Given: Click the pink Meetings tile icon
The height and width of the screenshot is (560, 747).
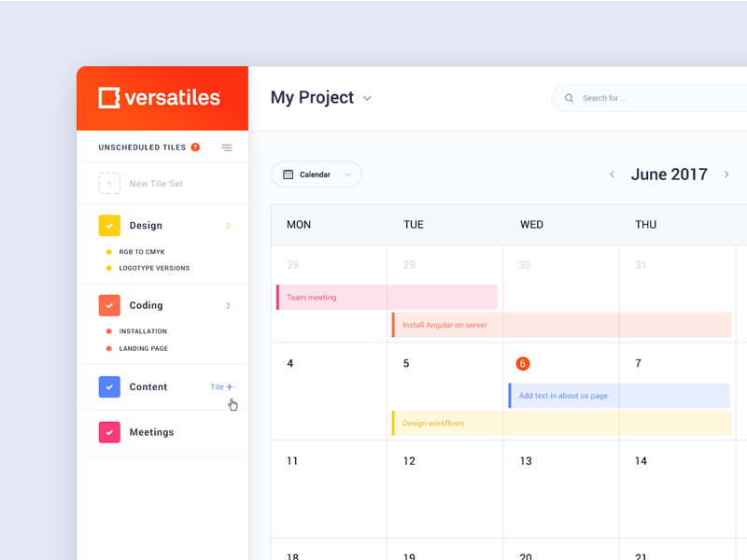Looking at the screenshot, I should [109, 432].
